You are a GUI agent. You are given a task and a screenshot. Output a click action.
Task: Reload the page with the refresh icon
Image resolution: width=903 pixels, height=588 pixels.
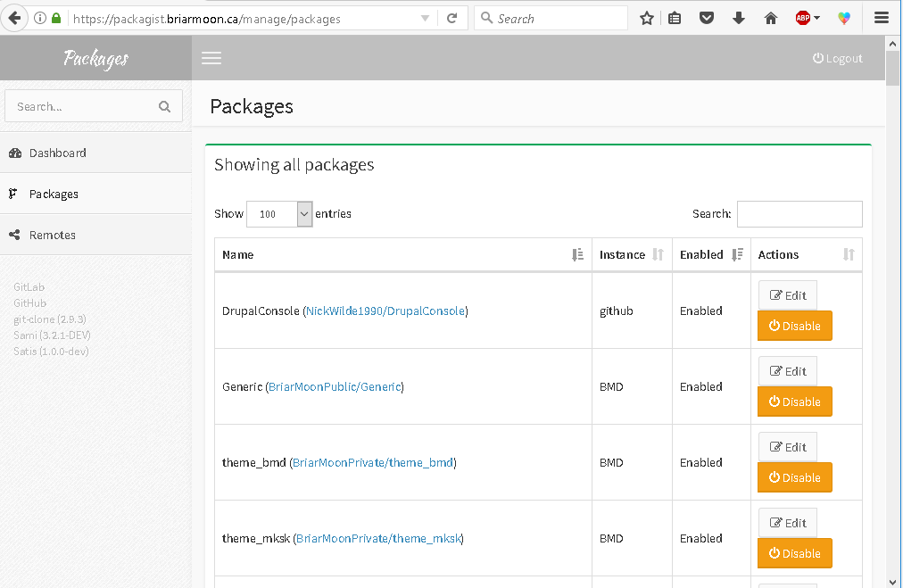click(452, 19)
